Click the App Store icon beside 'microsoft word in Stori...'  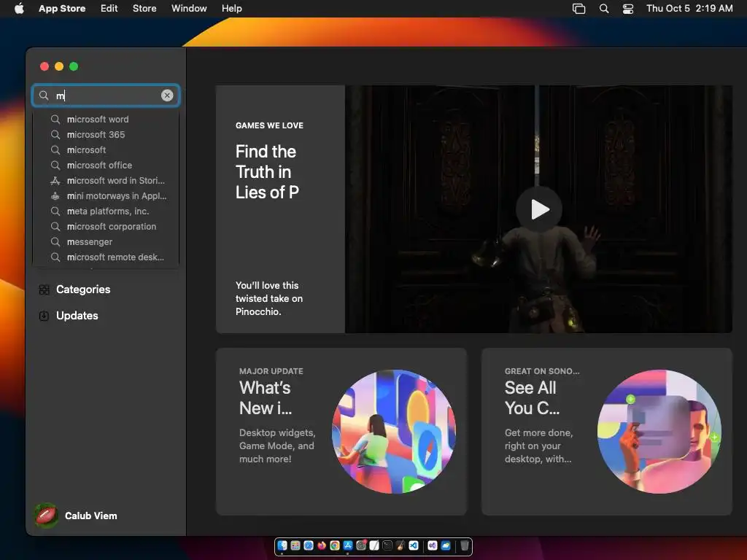pyautogui.click(x=55, y=181)
